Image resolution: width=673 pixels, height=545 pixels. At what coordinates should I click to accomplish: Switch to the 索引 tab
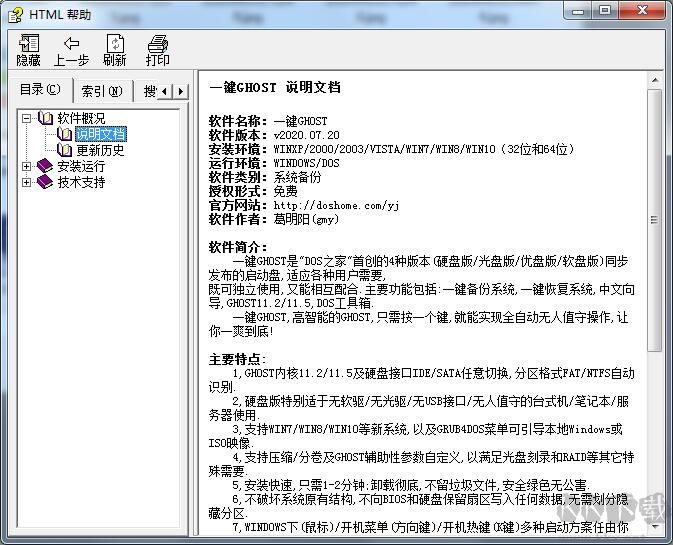102,91
